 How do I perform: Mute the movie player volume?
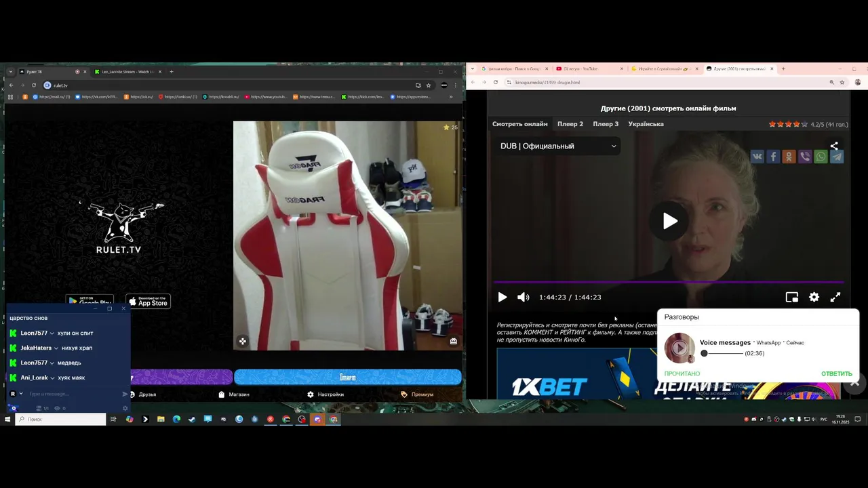[x=523, y=297]
